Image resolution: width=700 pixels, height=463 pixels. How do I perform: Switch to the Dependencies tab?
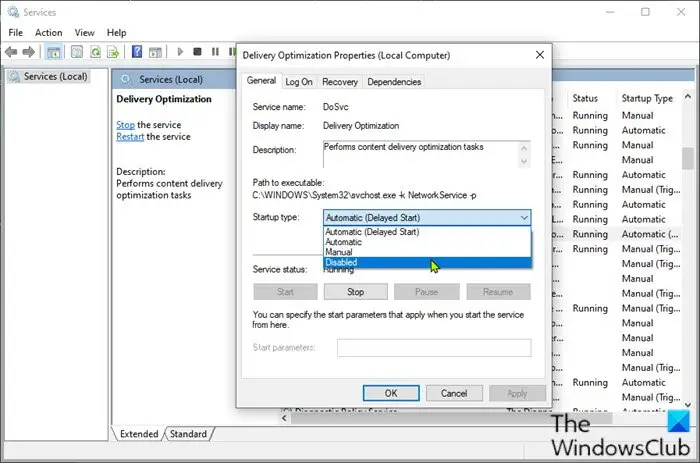pyautogui.click(x=394, y=82)
